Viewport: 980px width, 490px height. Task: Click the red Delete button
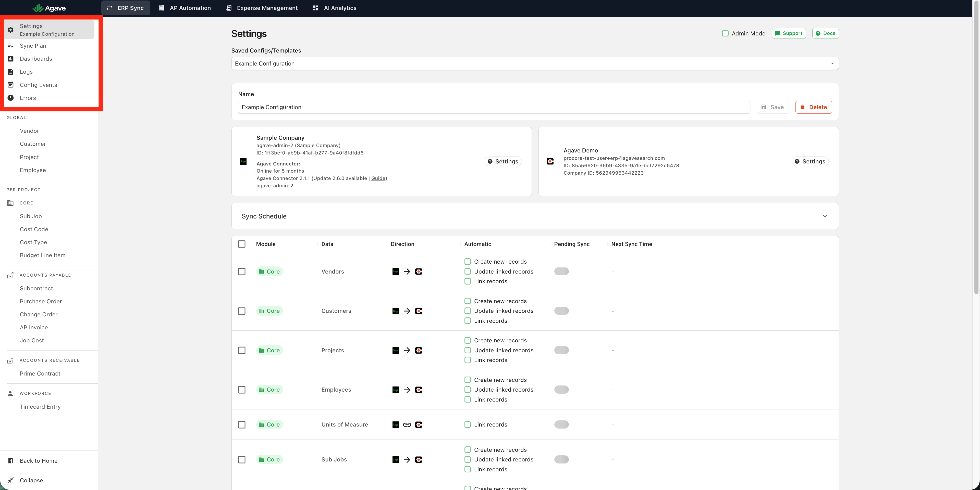pos(813,107)
